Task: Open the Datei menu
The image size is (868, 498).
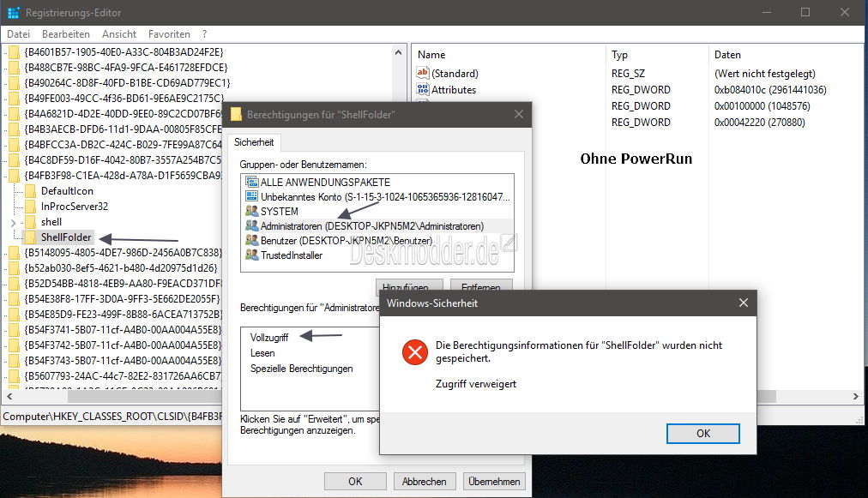Action: tap(18, 34)
